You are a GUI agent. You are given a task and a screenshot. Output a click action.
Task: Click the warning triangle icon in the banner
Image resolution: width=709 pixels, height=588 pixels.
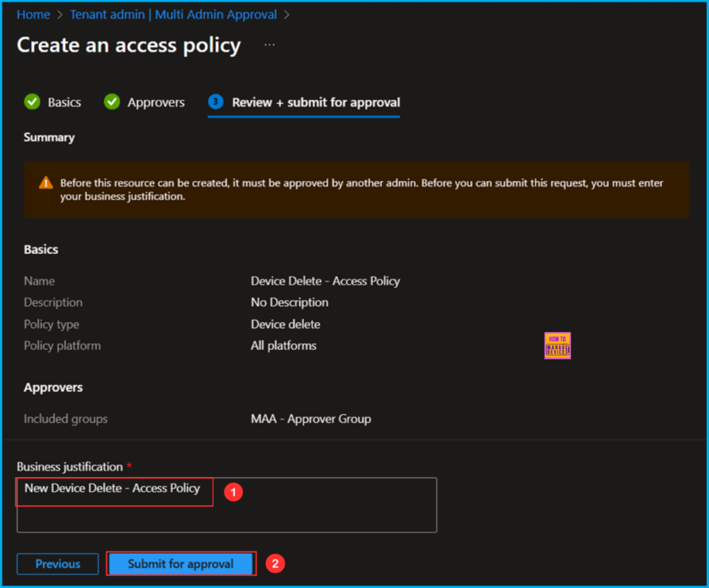click(46, 183)
